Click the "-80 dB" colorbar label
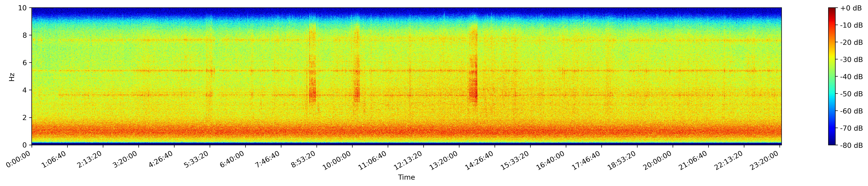 [851, 145]
